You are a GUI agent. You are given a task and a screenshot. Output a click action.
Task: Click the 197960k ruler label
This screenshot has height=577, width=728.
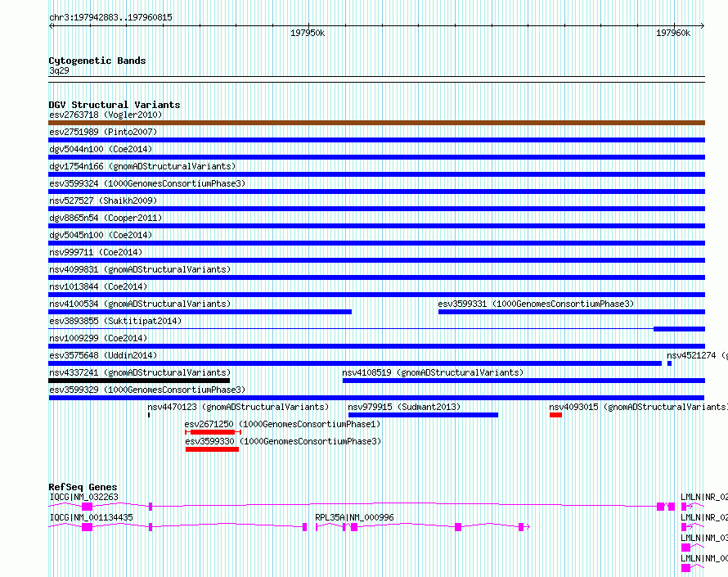[x=673, y=33]
